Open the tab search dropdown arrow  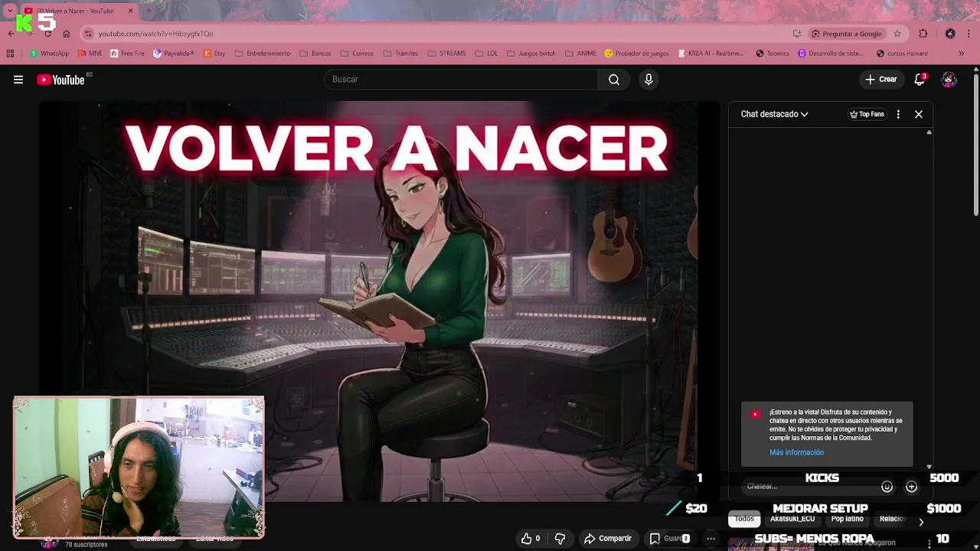[x=9, y=11]
